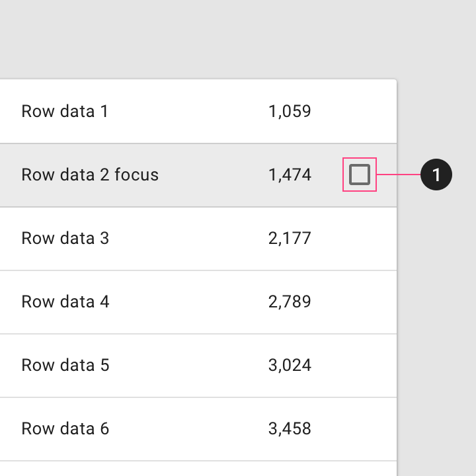Viewport: 476px width, 476px height.
Task: Click the partially visible row below Row data 6
Action: click(198, 469)
